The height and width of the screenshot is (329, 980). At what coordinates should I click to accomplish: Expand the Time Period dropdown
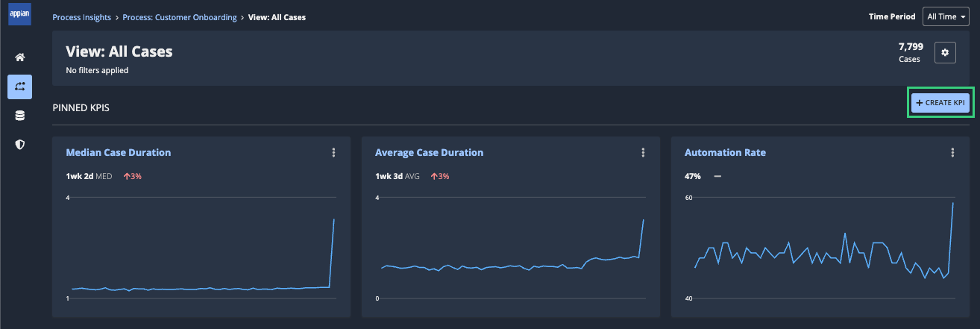pos(945,16)
